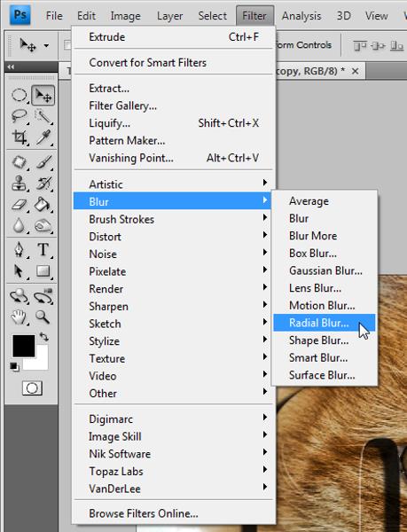This screenshot has width=407, height=532.
Task: Choose Vanishing Point filter
Action: [174, 158]
